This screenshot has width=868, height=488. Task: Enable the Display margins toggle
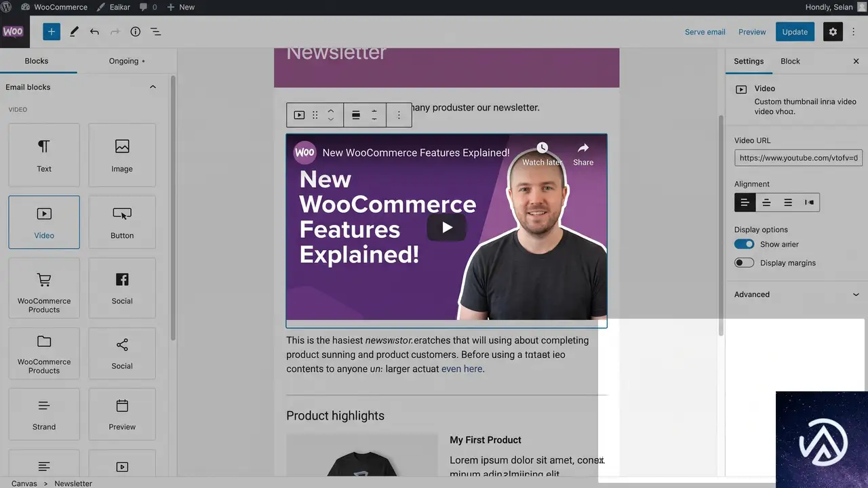click(x=744, y=263)
